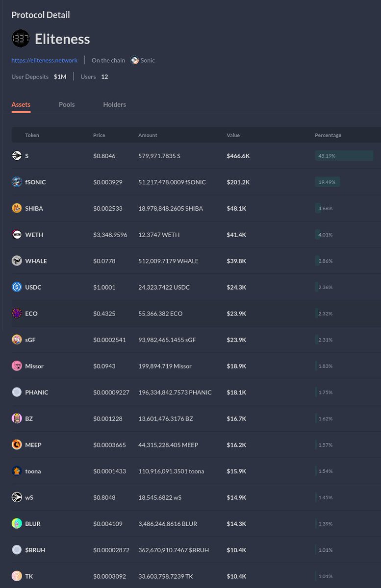Select the amount 362,670,910.7467 $BRUH
Image resolution: width=381 pixels, height=588 pixels.
174,550
